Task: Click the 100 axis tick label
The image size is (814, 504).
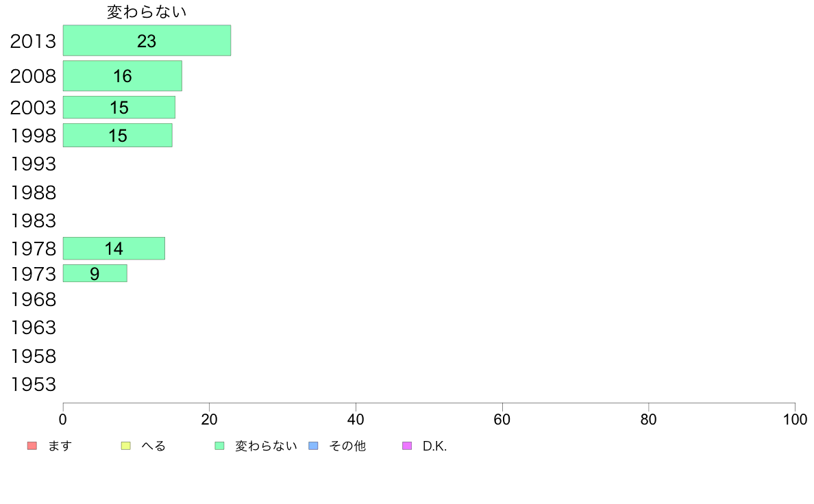Action: click(795, 419)
